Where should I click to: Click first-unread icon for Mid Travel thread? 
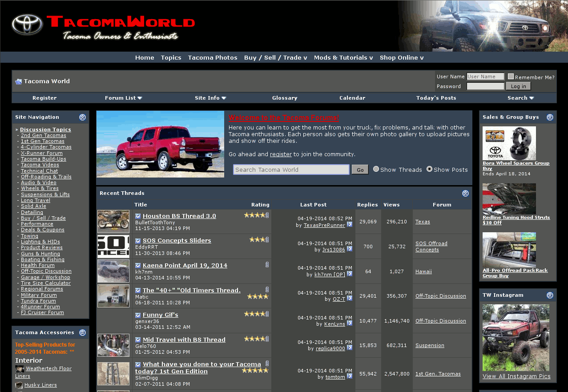tap(138, 340)
